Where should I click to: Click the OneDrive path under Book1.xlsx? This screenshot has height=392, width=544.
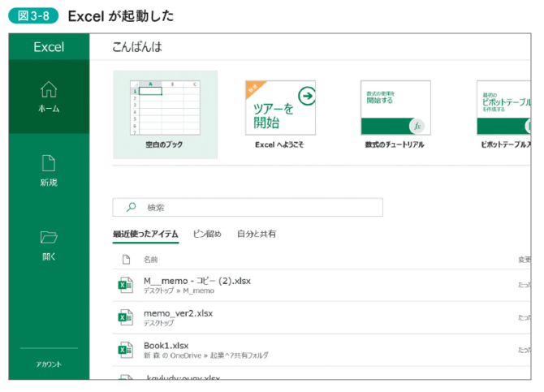tap(206, 355)
